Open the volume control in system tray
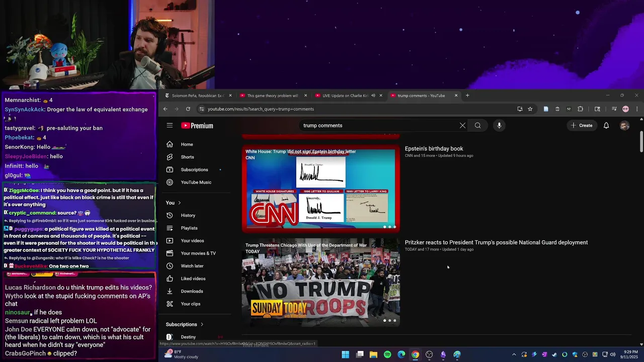 (613, 354)
